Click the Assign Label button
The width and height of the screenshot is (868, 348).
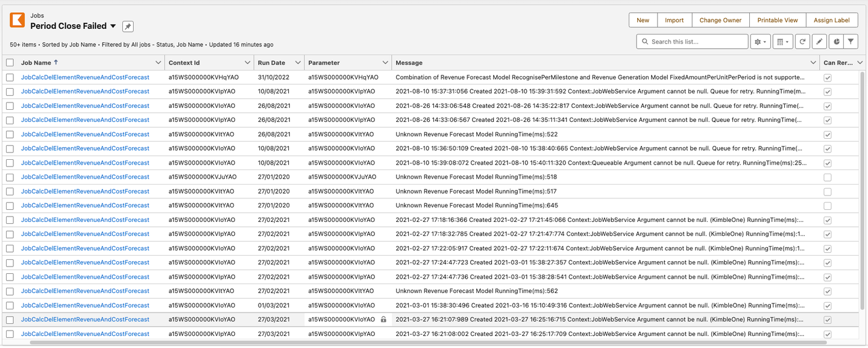tap(831, 20)
